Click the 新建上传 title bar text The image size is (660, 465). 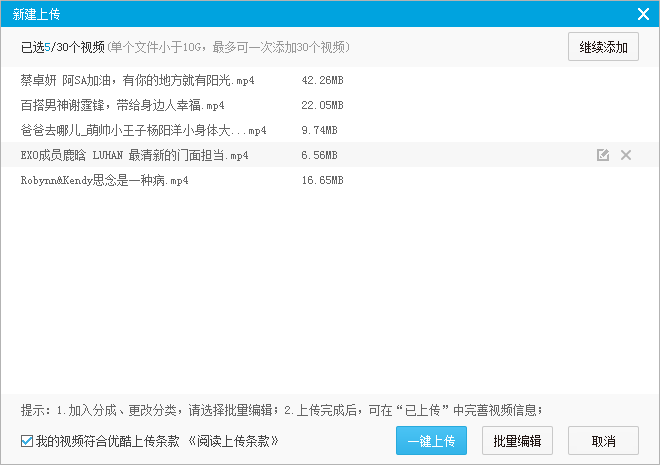click(35, 13)
